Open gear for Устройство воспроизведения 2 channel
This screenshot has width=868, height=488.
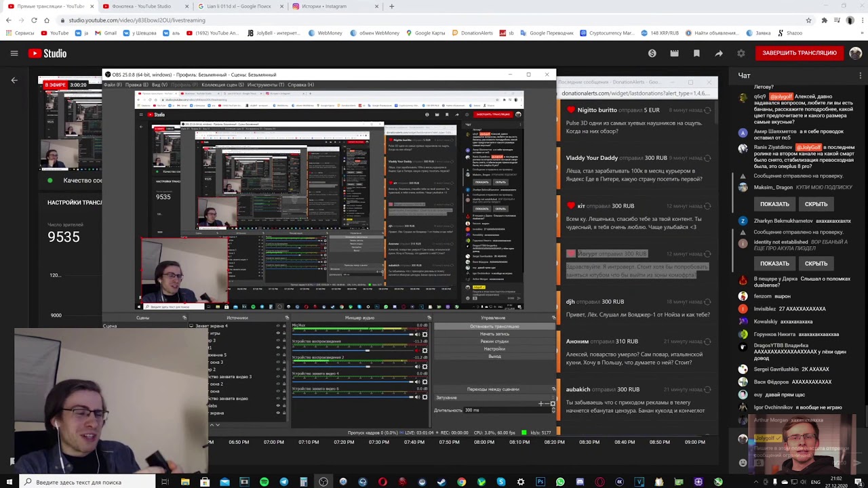coord(425,367)
